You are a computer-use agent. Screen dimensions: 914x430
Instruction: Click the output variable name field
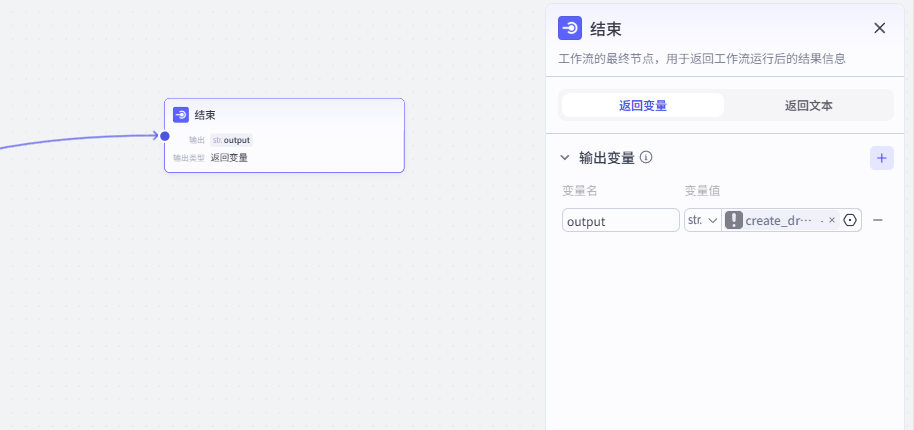click(x=620, y=220)
